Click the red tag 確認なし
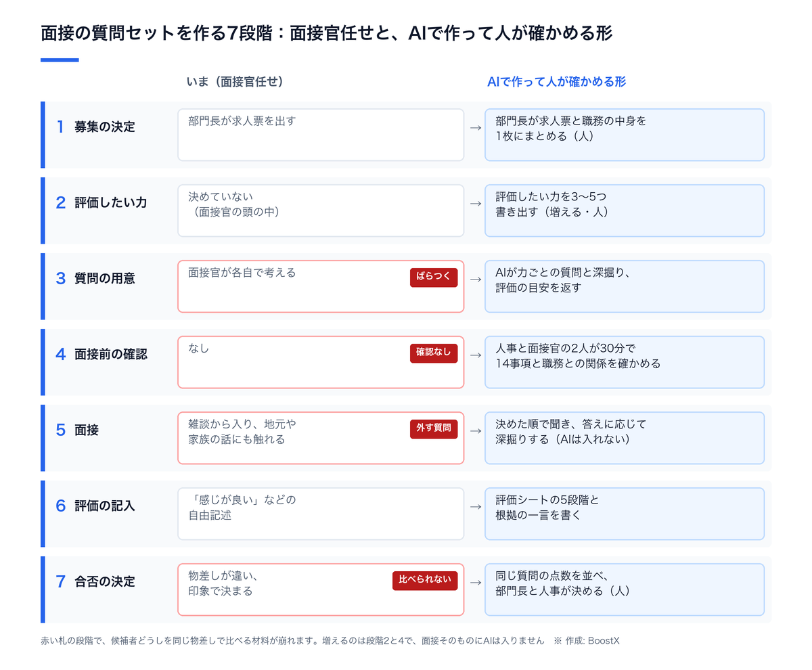The width and height of the screenshot is (812, 670). (x=434, y=354)
